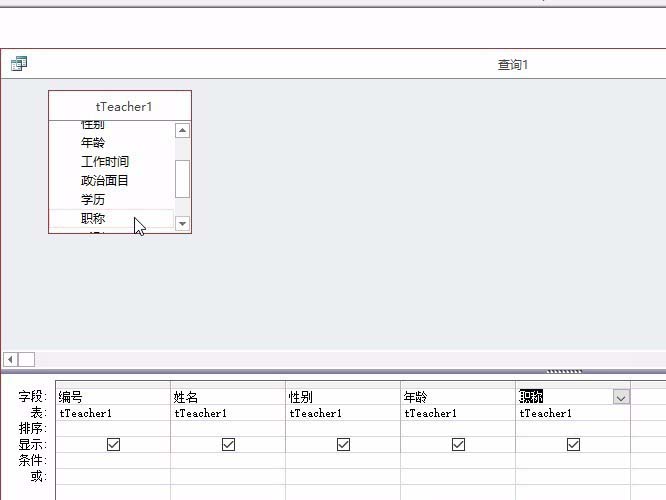Click the table cell under 年龄 column
This screenshot has height=500, width=666.
point(458,413)
